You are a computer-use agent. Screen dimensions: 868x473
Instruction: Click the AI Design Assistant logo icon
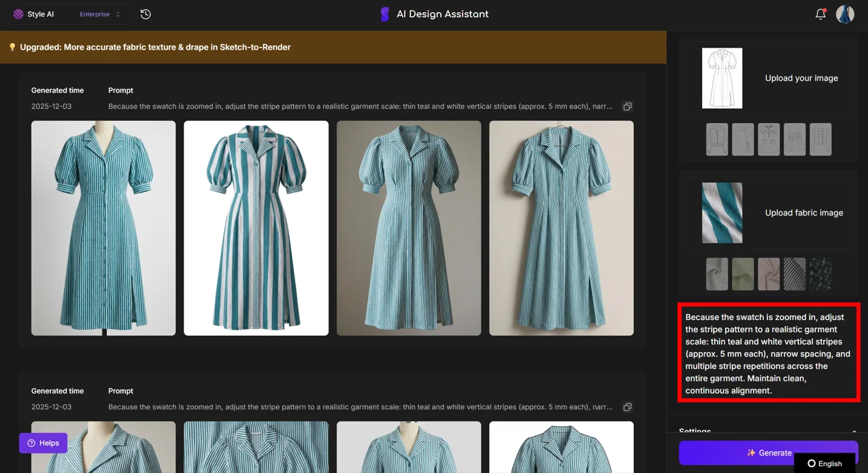(384, 14)
